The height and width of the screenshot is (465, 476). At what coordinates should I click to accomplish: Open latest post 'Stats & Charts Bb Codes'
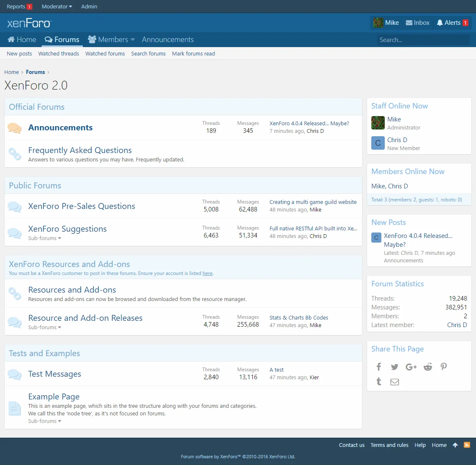299,318
